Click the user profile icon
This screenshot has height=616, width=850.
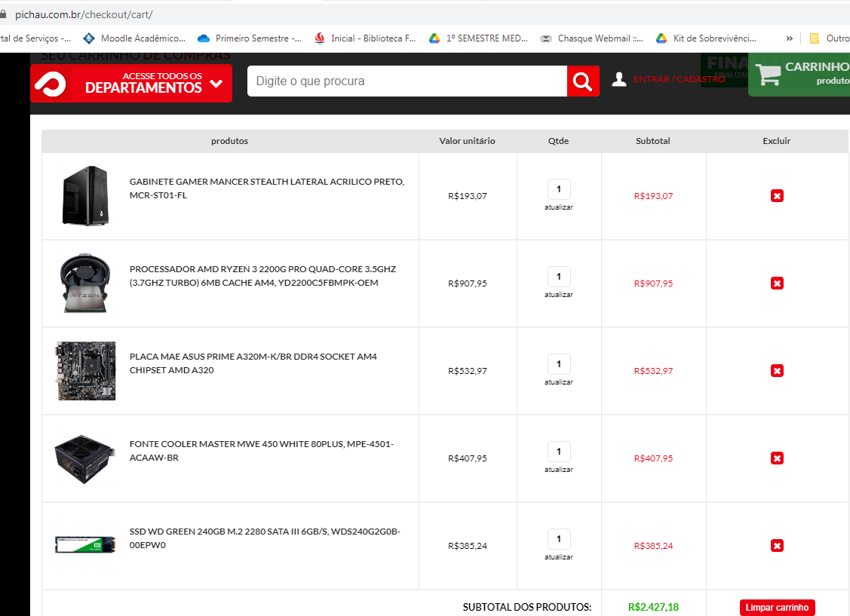point(619,79)
